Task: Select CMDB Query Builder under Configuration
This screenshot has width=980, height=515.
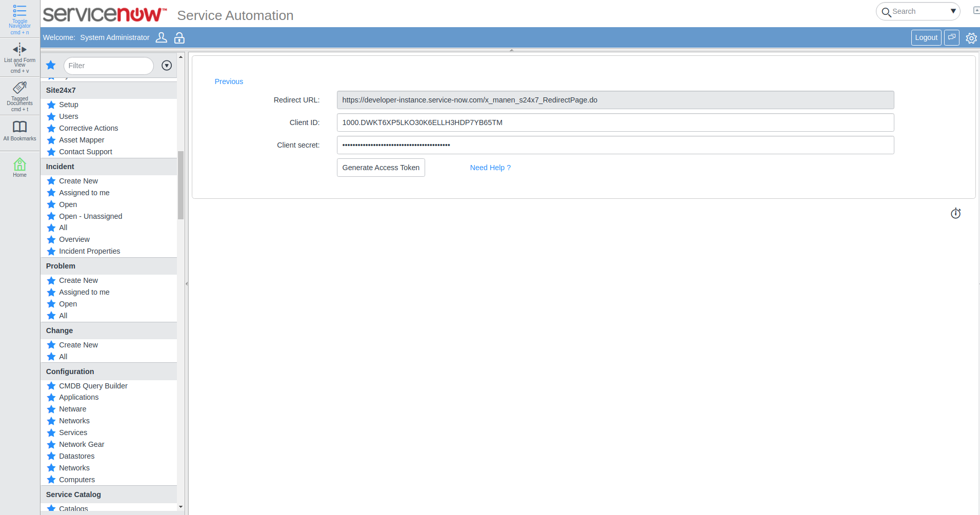Action: point(93,385)
